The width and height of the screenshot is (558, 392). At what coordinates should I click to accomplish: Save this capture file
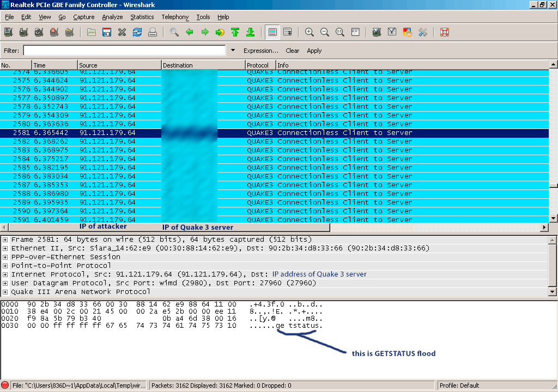coord(107,32)
